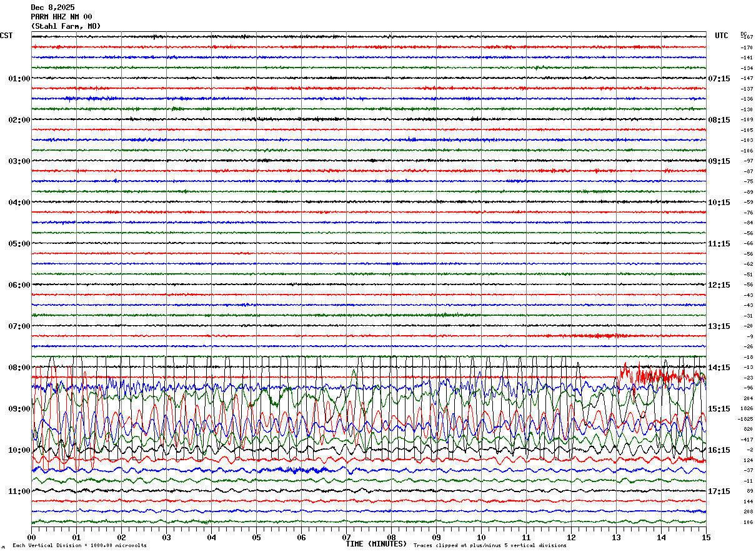
Task: Click the DC offset value "208"
Action: pyautogui.click(x=749, y=511)
